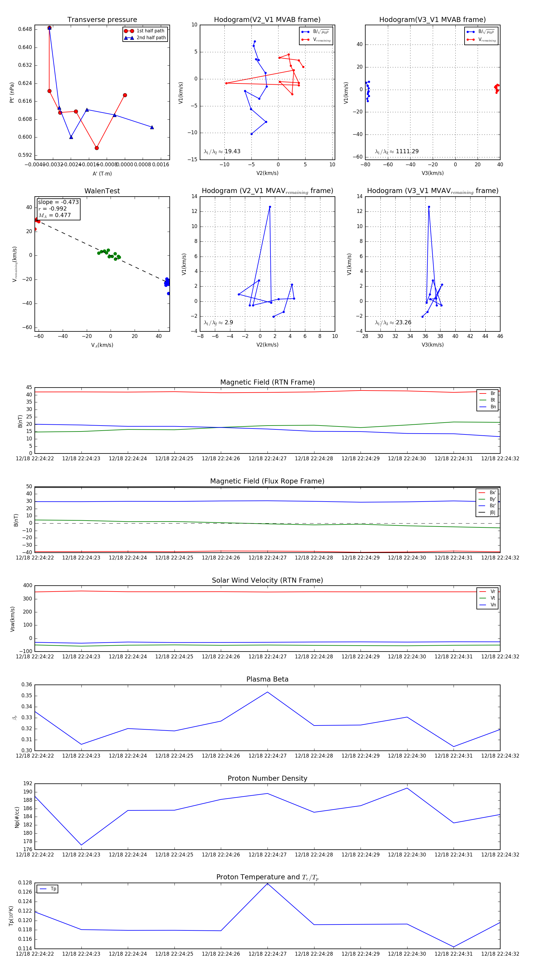Image resolution: width=535 pixels, height=980 pixels.
Task: Click the 'Transverse pressure' plot title
Action: pos(102,20)
